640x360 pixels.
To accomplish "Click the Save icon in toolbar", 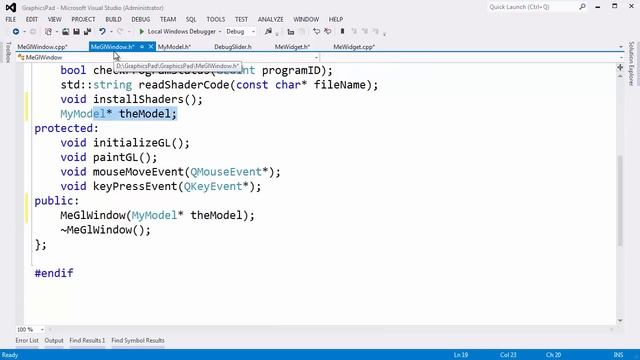I will [76, 31].
